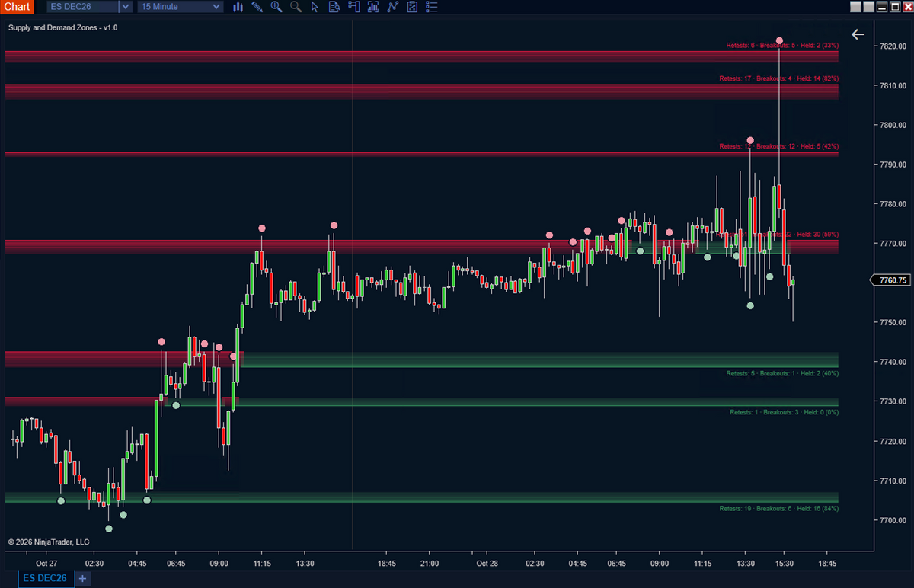
Task: Click the zone label Held: 14 (82%)
Action: click(x=818, y=78)
